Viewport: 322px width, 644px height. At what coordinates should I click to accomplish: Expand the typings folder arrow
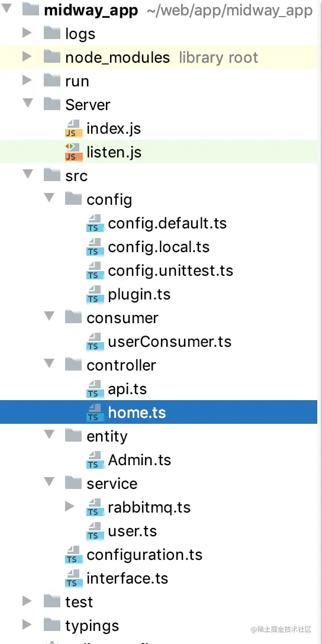tap(27, 626)
